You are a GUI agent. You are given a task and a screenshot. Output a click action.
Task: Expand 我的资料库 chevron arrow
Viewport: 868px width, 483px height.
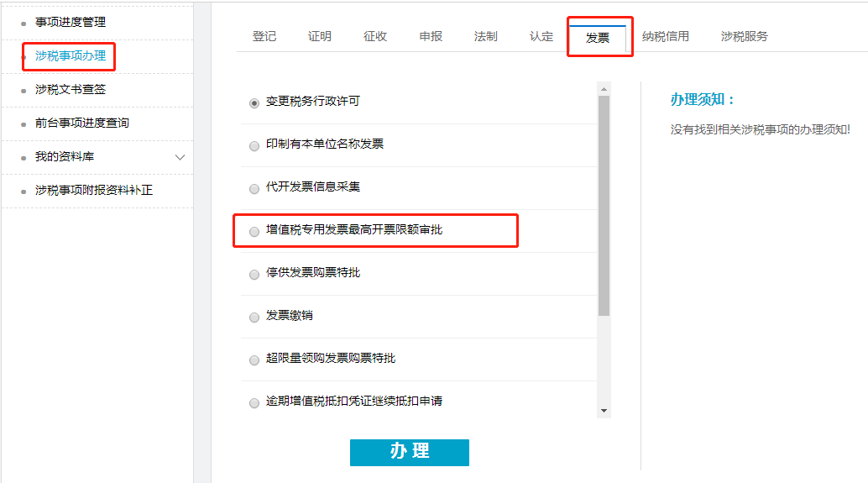180,157
